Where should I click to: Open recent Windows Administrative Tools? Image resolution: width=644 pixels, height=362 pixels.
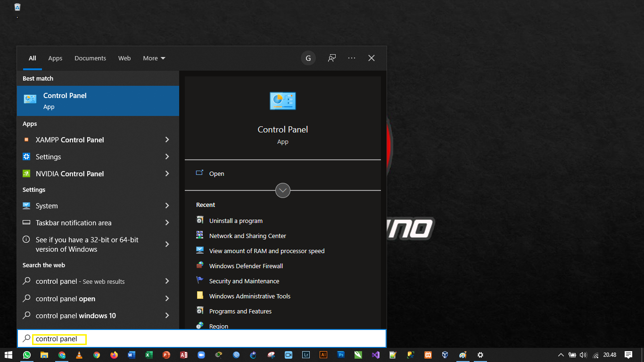[250, 296]
